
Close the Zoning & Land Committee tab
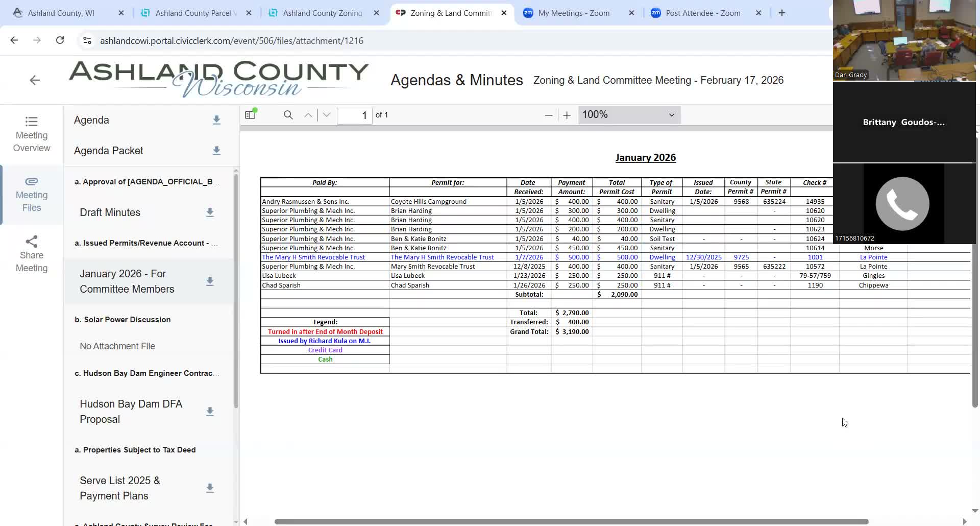pyautogui.click(x=504, y=13)
